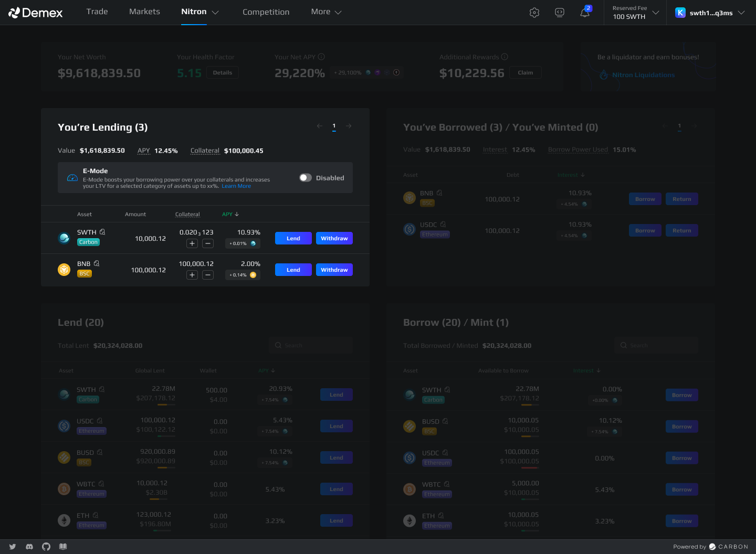This screenshot has height=554, width=756.
Task: Sort lending table by APY column
Action: 230,214
